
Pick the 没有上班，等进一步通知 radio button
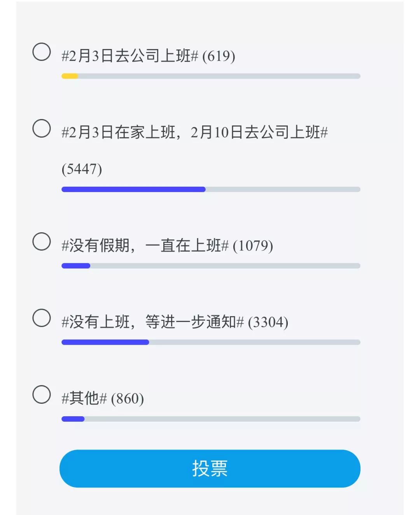click(42, 318)
